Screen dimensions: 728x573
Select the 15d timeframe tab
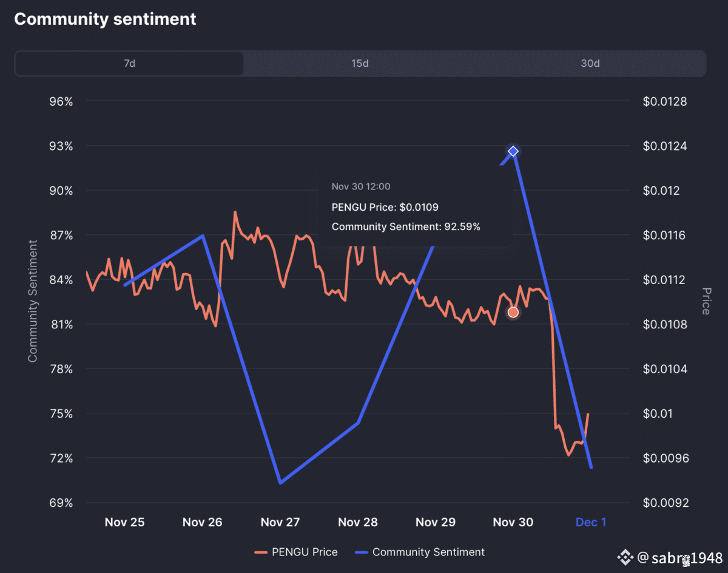click(360, 64)
